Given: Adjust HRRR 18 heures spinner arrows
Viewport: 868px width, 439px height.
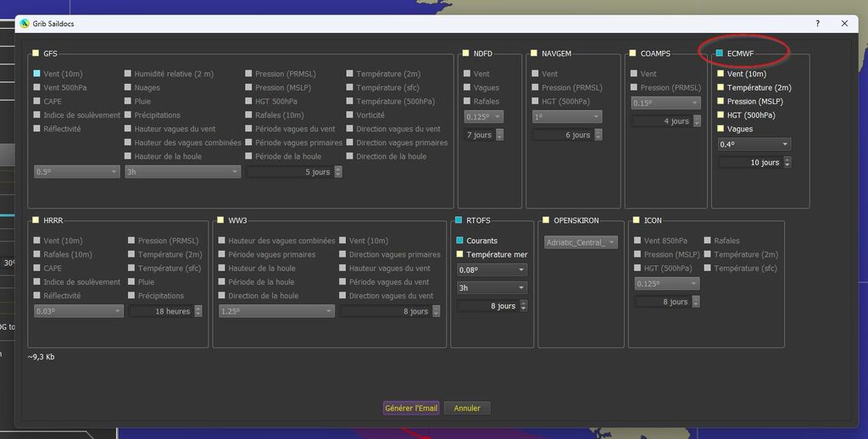Looking at the screenshot, I should pos(198,311).
